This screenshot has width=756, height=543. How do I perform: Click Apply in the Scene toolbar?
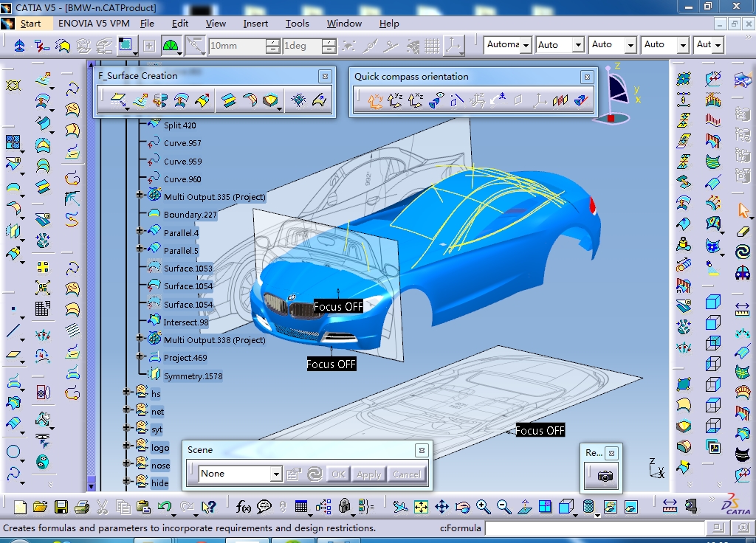369,474
